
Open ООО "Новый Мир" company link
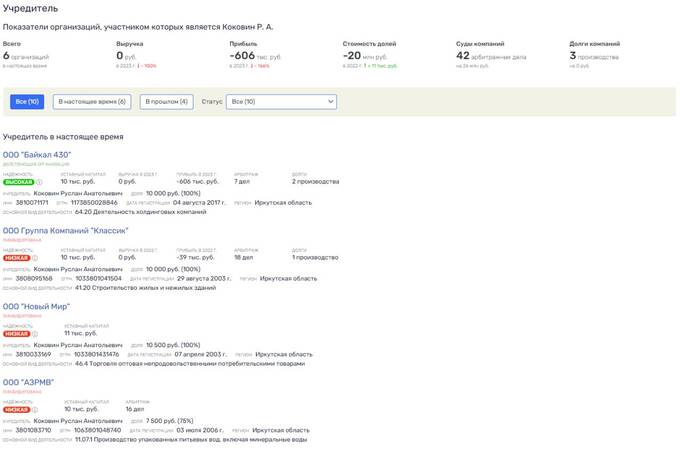[x=36, y=307]
